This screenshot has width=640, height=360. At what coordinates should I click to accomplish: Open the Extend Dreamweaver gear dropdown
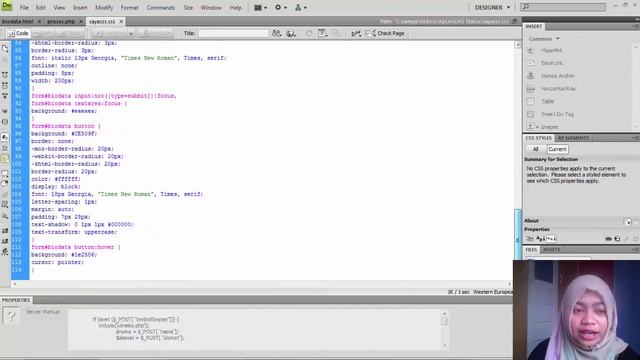[280, 7]
